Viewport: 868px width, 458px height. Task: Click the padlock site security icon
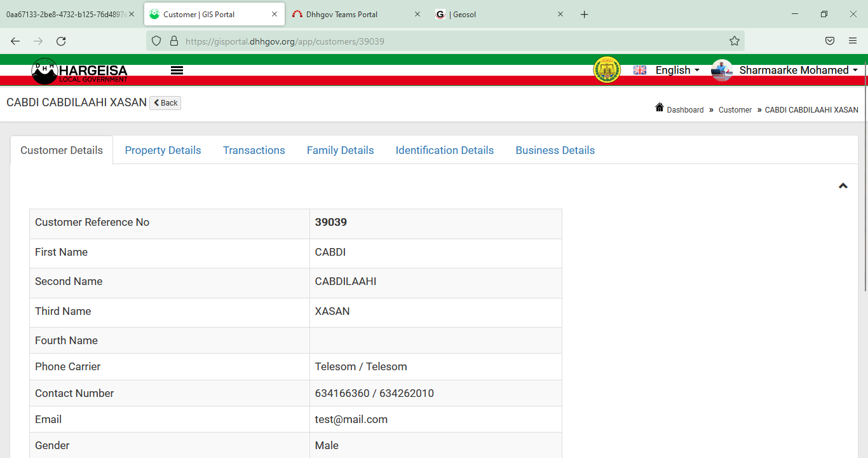(174, 41)
